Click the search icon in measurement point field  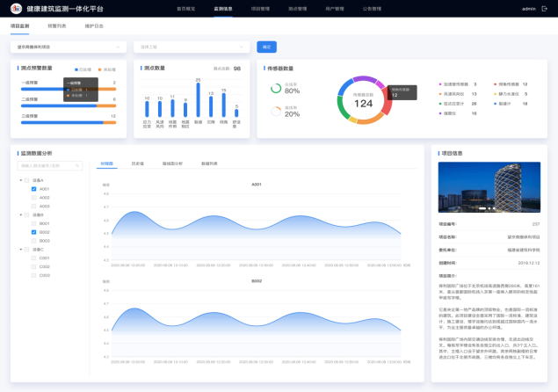pos(78,165)
